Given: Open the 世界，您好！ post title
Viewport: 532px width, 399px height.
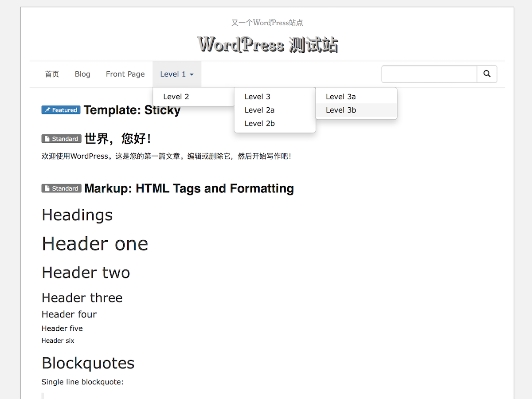Looking at the screenshot, I should coord(118,139).
